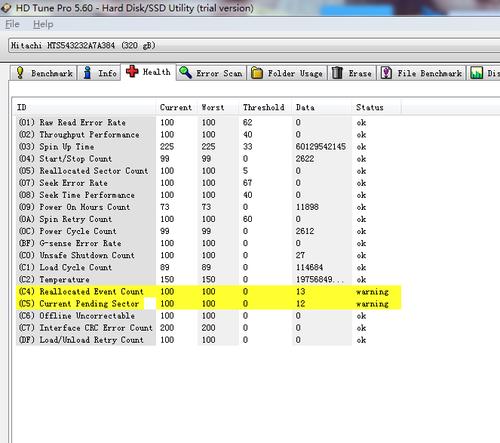Click the Info tab blue icon

(x=87, y=73)
